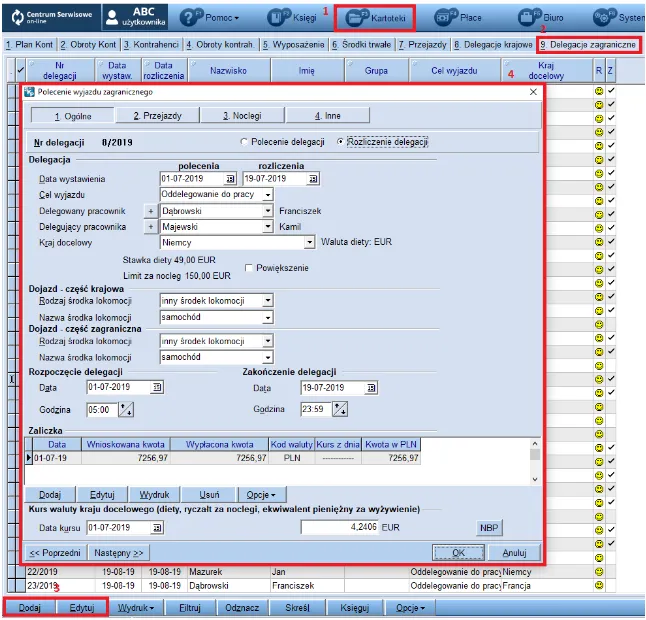Click the NBP exchange rate button
The image size is (646, 620).
coord(489,528)
